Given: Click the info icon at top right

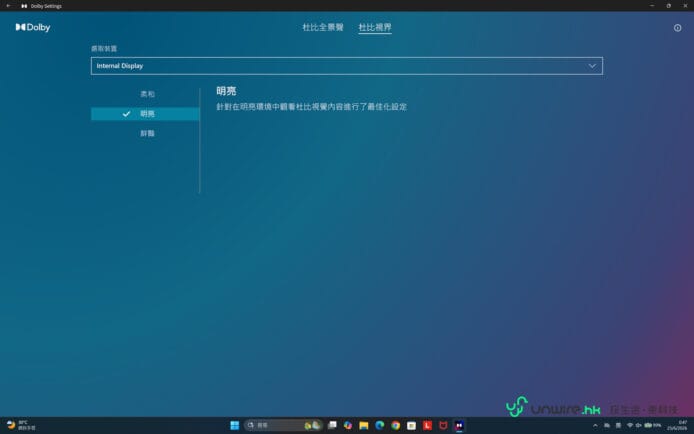Looking at the screenshot, I should [677, 28].
